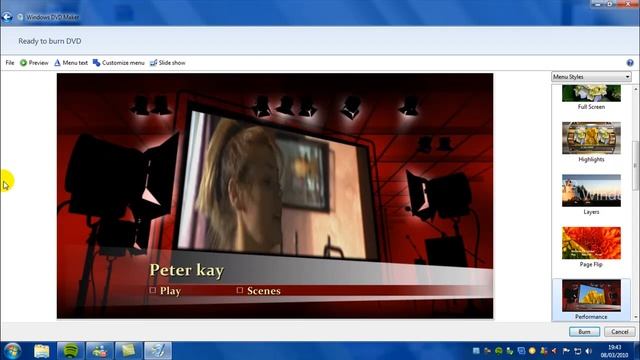Viewport: 640px width, 360px height.
Task: Open Windows Explorer from taskbar
Action: (x=41, y=351)
